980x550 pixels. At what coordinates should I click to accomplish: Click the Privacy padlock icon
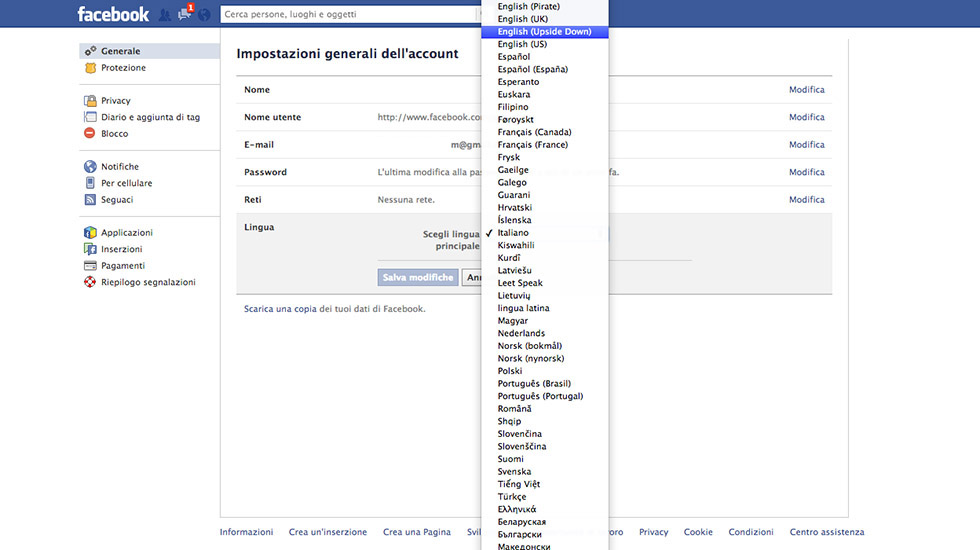(90, 101)
